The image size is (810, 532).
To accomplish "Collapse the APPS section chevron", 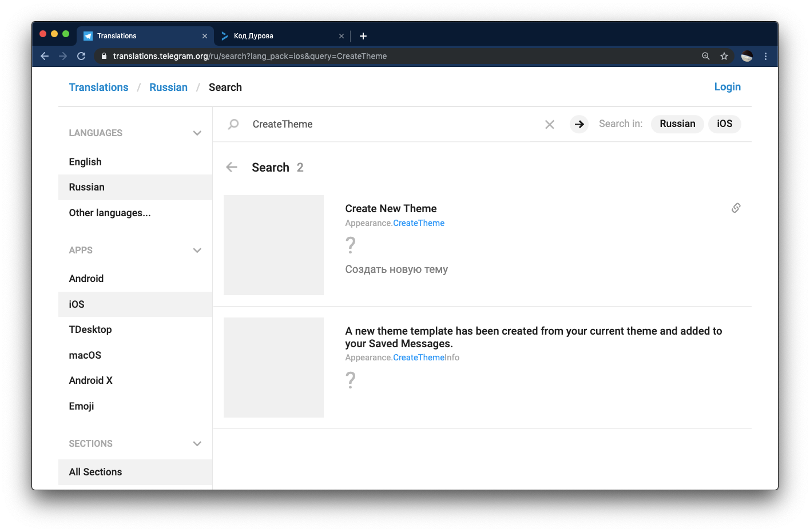I will (197, 251).
